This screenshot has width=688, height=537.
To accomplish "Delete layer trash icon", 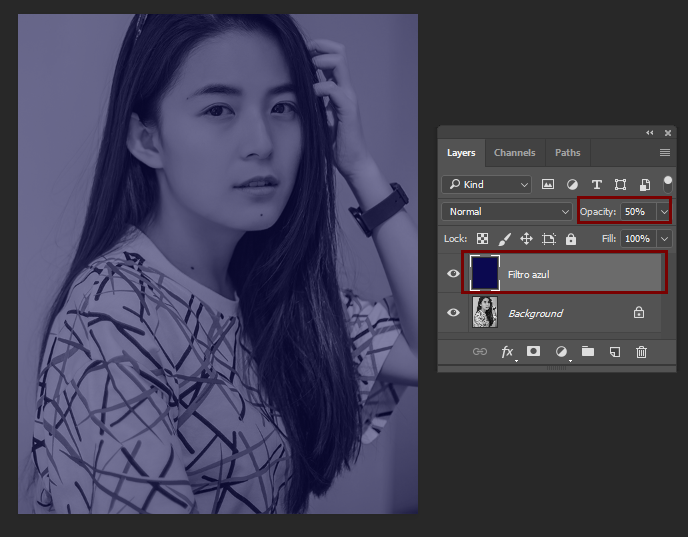I will click(x=641, y=351).
